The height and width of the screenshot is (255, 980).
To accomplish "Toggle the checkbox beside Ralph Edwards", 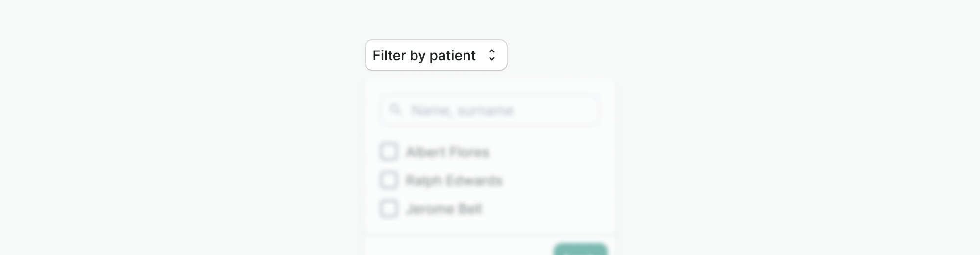I will (389, 180).
